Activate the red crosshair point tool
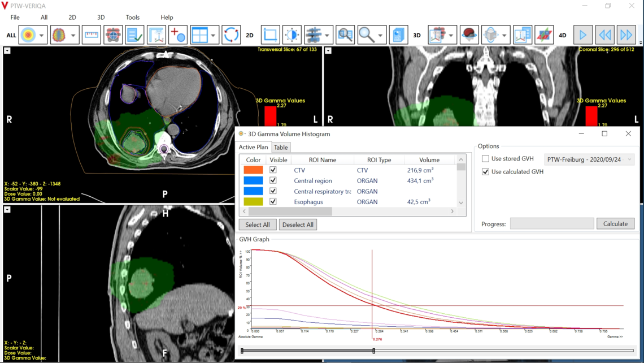The image size is (644, 363). pos(178,34)
